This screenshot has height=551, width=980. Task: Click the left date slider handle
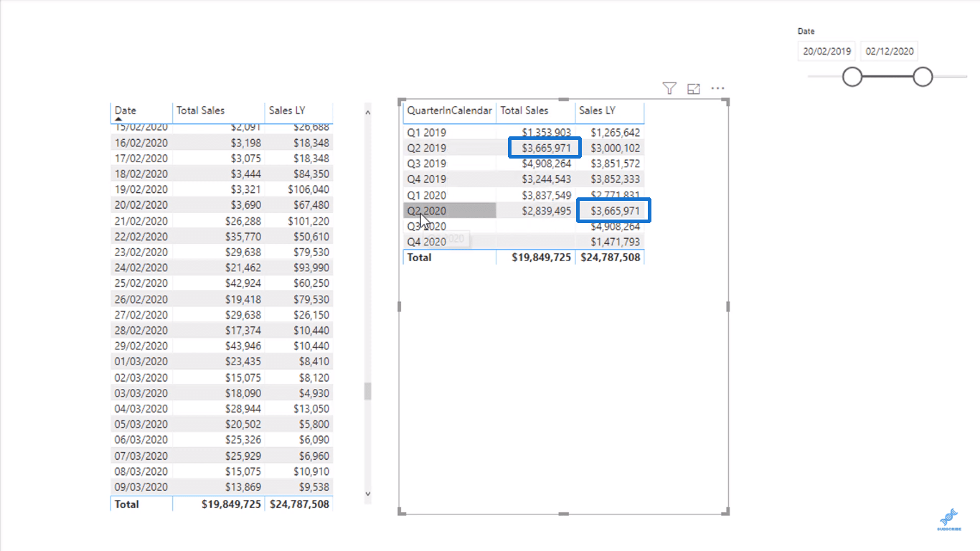coord(852,77)
